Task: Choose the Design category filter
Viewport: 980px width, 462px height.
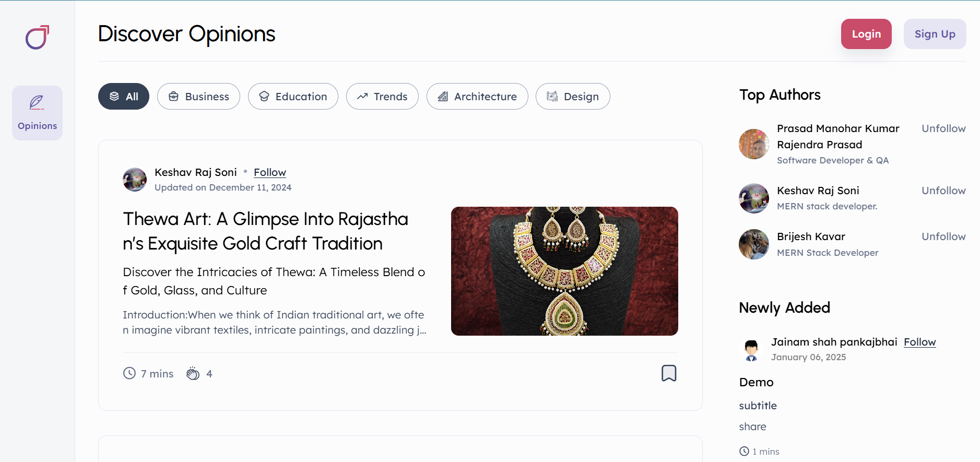Action: pyautogui.click(x=573, y=97)
